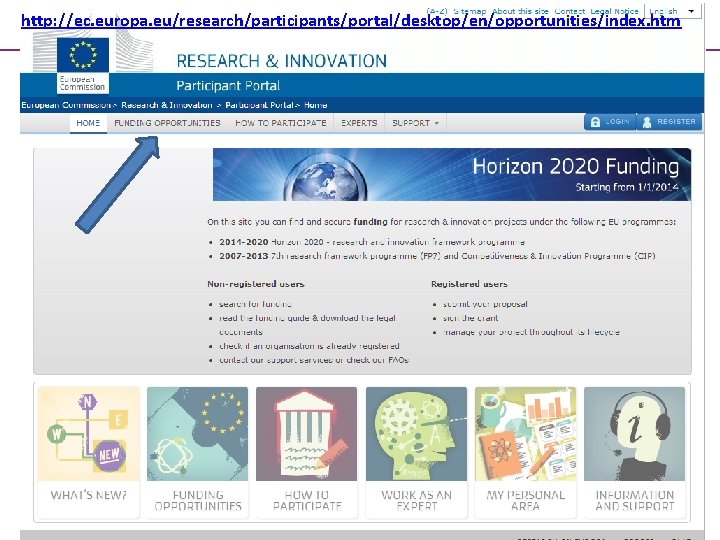Open the My Personal Area tile image
Viewport: 720px width, 540px height.
tap(525, 434)
